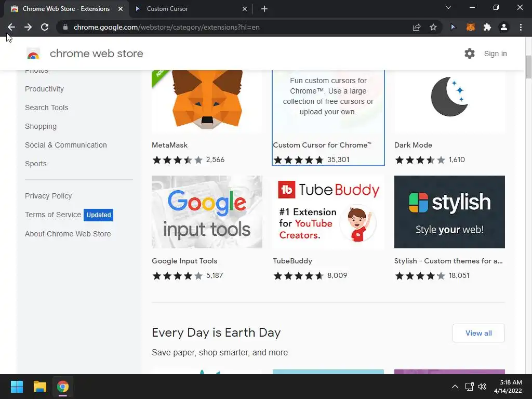
Task: Open the Stylish extension thumbnail
Action: 449,212
